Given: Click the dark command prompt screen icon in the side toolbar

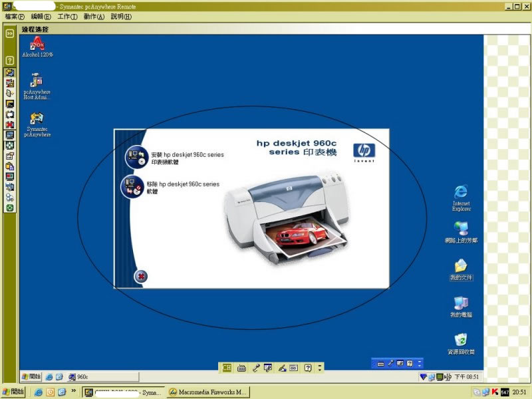Looking at the screenshot, I should (10, 104).
